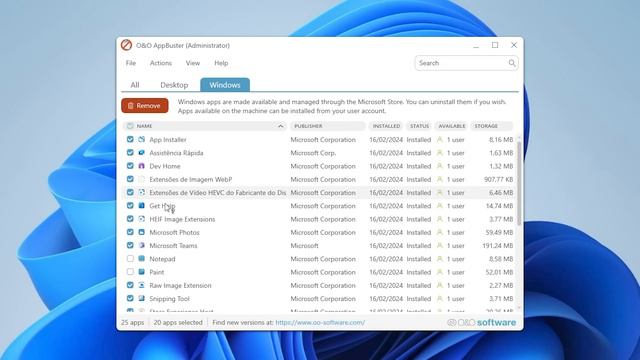Screen dimensions: 640x360
Task: Click the red Remove button
Action: click(144, 106)
